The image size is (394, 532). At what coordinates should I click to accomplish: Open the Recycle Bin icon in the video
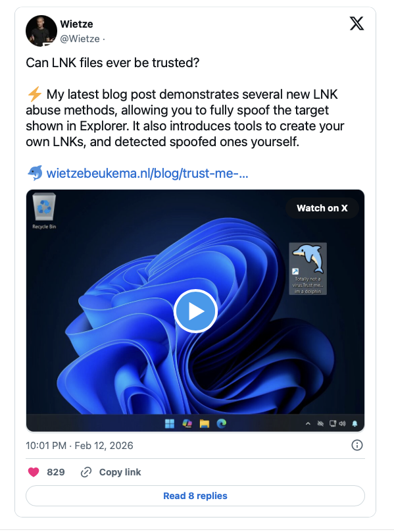pos(44,211)
